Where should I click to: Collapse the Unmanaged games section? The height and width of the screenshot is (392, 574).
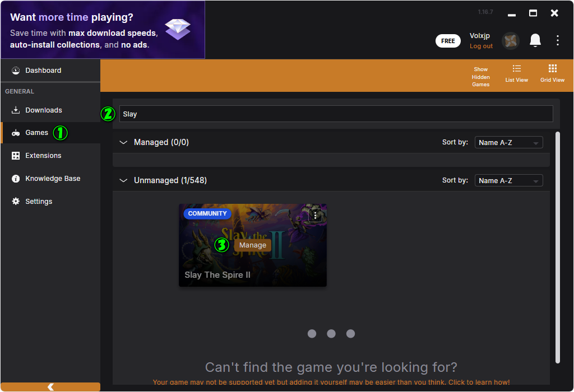124,181
